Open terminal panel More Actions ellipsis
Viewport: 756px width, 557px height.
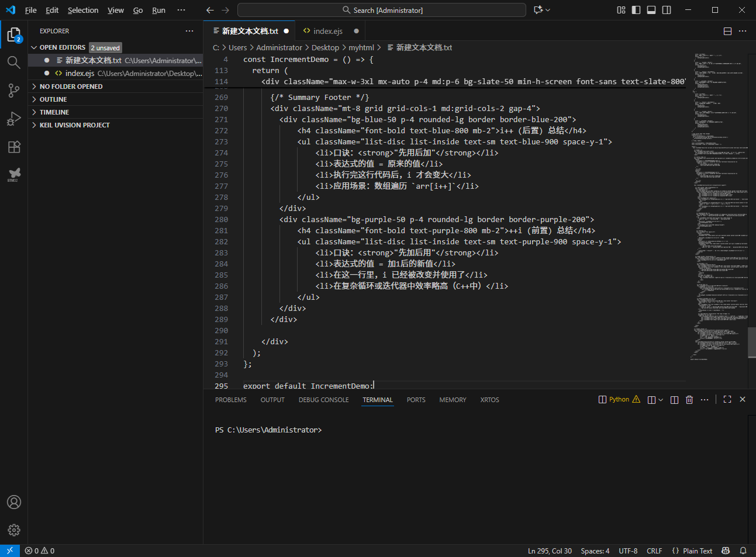click(705, 400)
